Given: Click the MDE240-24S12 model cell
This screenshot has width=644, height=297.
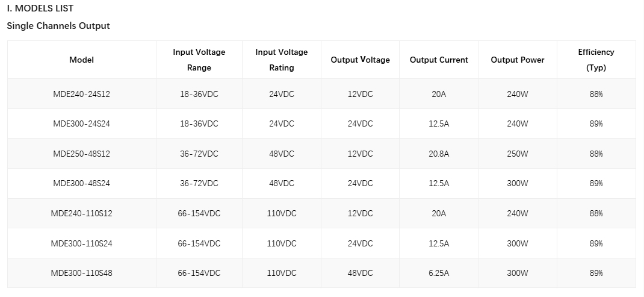Looking at the screenshot, I should click(81, 94).
